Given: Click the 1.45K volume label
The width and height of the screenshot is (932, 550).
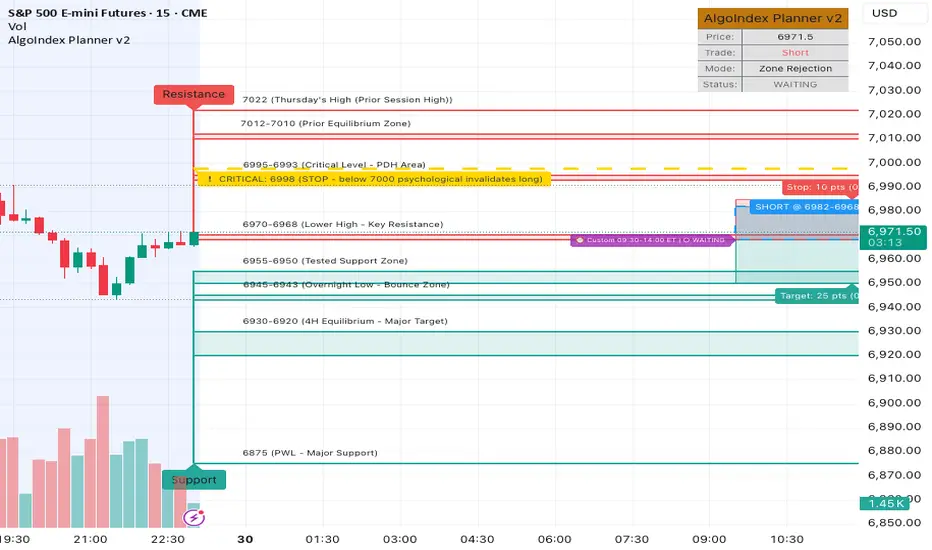Looking at the screenshot, I should point(886,504).
